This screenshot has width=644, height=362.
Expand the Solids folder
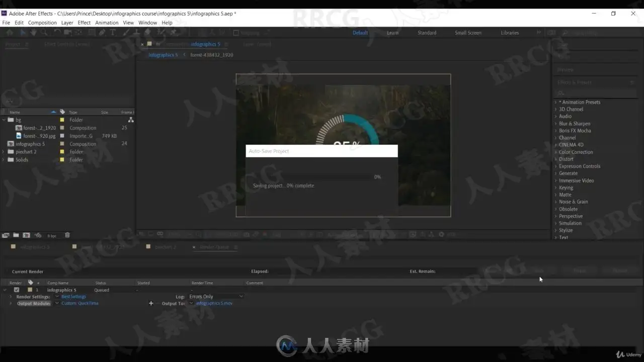4,160
